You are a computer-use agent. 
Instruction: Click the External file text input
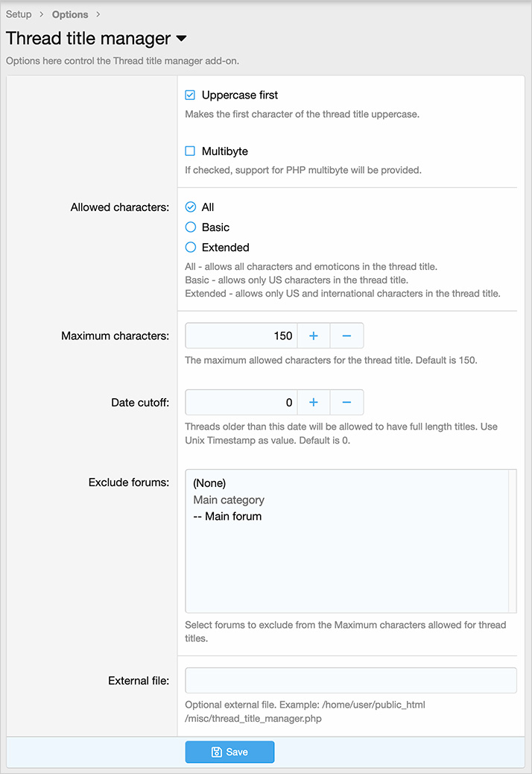click(350, 680)
